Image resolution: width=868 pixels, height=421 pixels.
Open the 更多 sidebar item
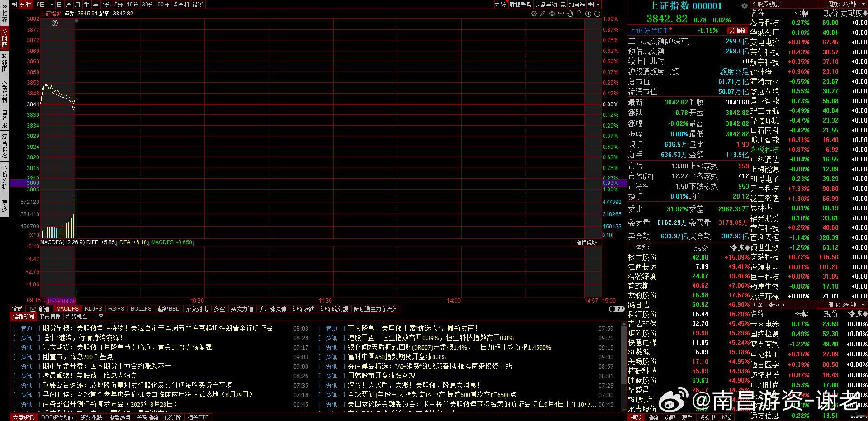point(5,206)
